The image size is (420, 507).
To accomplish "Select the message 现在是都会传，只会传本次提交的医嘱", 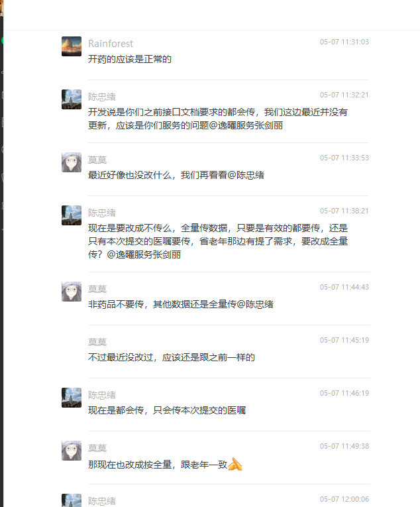I will click(x=167, y=410).
